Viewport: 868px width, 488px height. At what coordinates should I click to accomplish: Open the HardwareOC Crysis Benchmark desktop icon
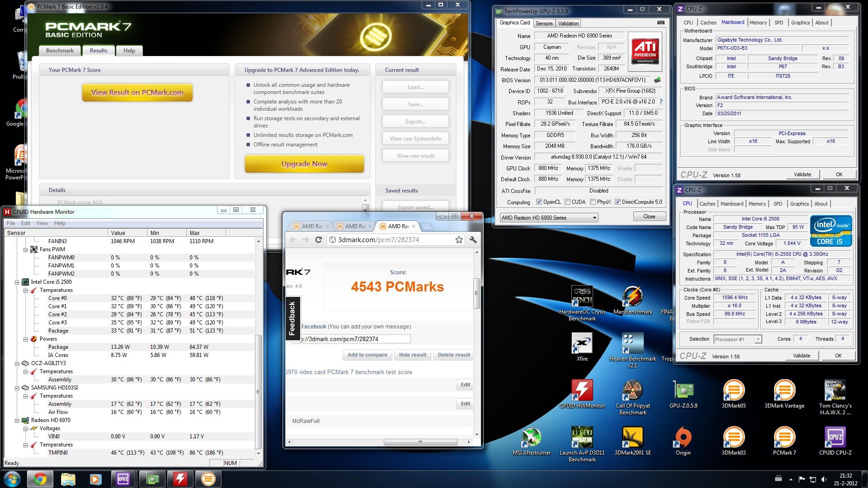(582, 303)
